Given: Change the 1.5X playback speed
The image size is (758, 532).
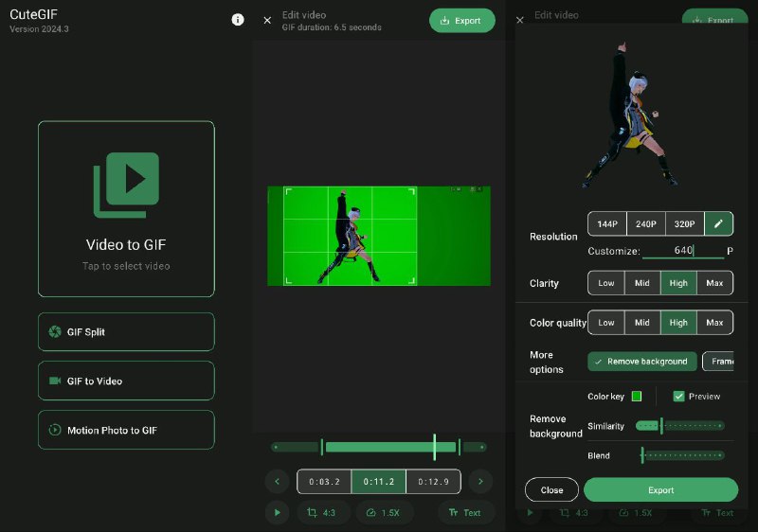Looking at the screenshot, I should [384, 512].
